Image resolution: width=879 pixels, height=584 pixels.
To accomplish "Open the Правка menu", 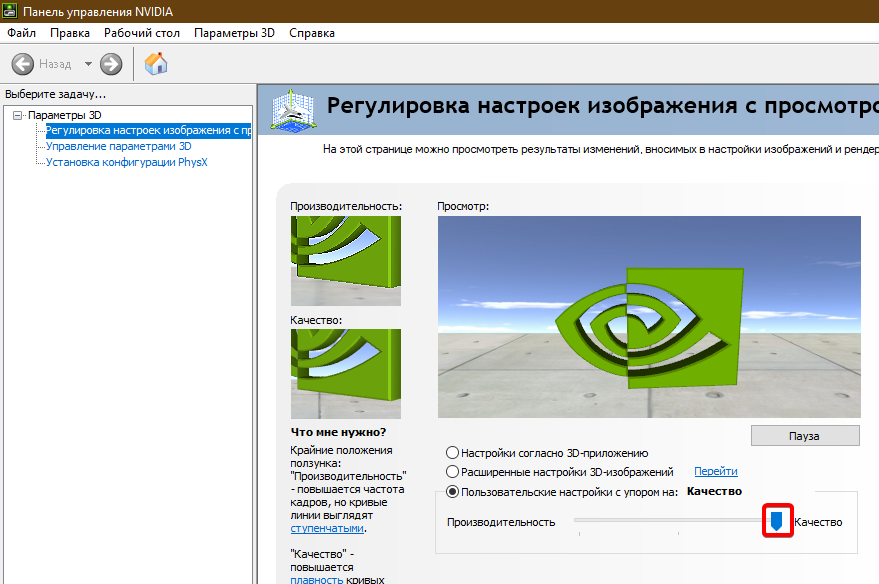I will 70,33.
